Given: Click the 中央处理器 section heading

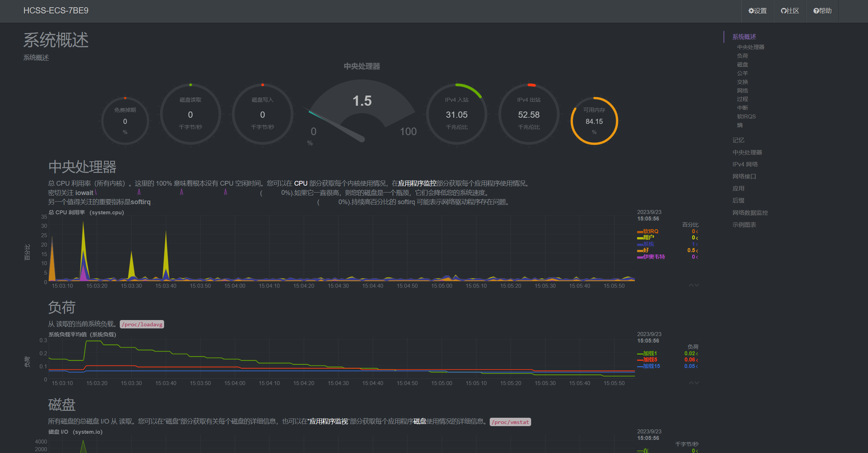Looking at the screenshot, I should coord(82,167).
